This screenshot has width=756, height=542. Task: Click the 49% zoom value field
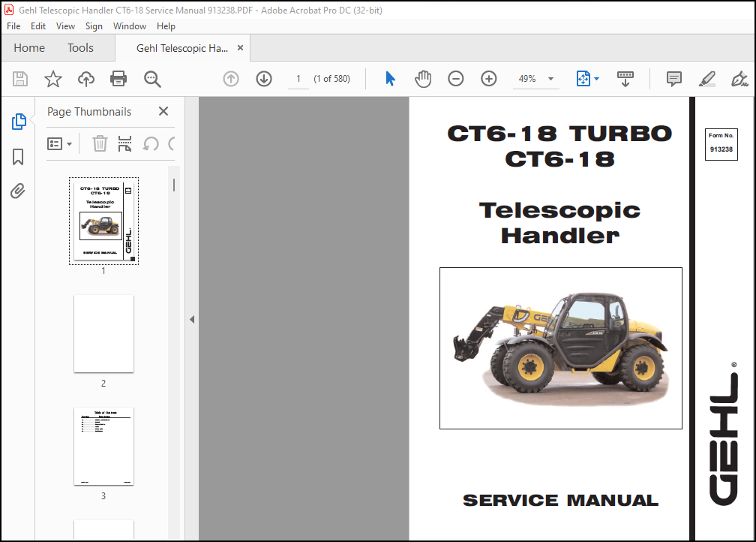(527, 79)
